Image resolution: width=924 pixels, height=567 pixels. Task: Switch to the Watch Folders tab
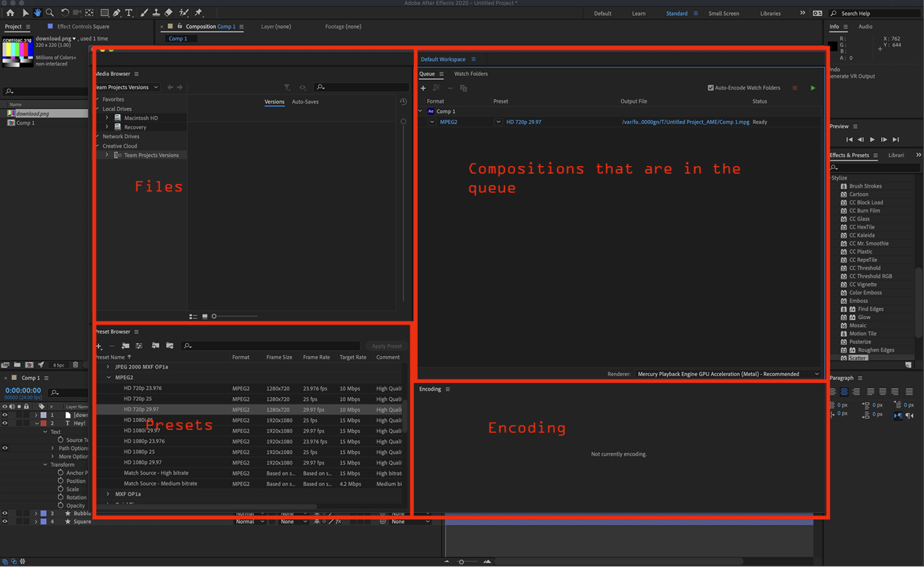(471, 74)
